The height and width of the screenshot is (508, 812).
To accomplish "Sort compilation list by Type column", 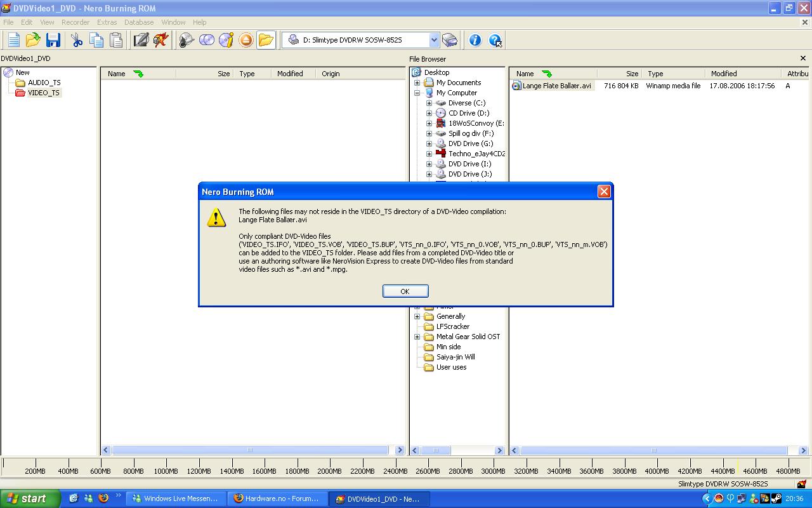I will pos(252,74).
